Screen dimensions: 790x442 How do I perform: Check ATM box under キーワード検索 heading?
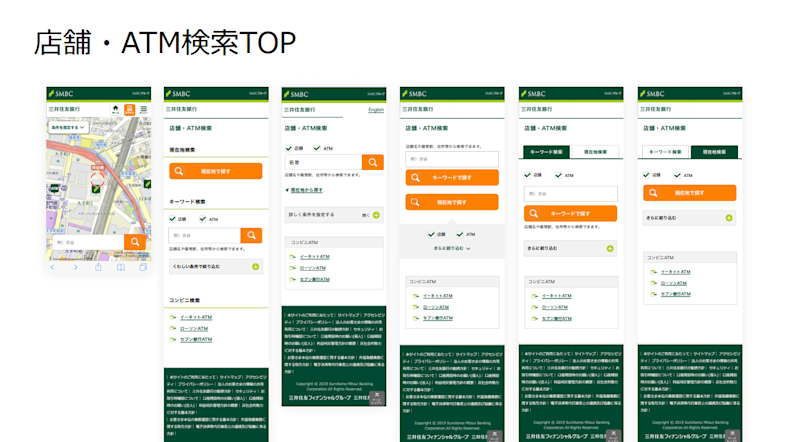(x=203, y=219)
